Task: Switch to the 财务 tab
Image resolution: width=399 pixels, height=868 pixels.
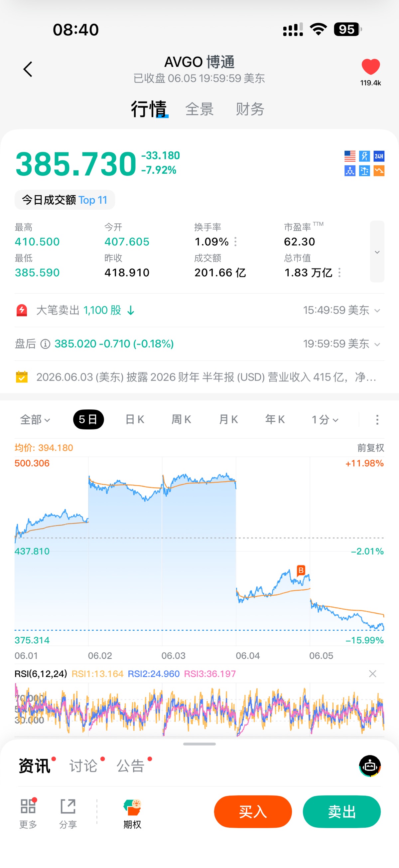Action: [250, 109]
